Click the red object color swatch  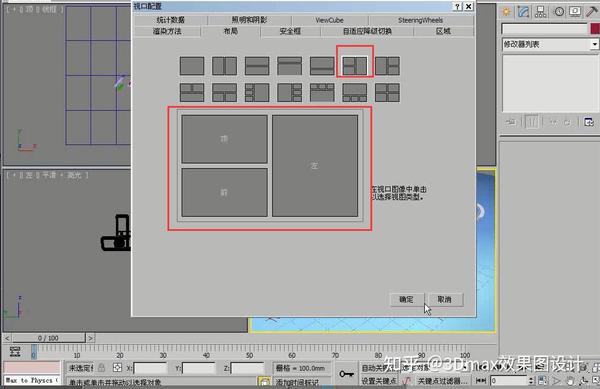(x=595, y=29)
